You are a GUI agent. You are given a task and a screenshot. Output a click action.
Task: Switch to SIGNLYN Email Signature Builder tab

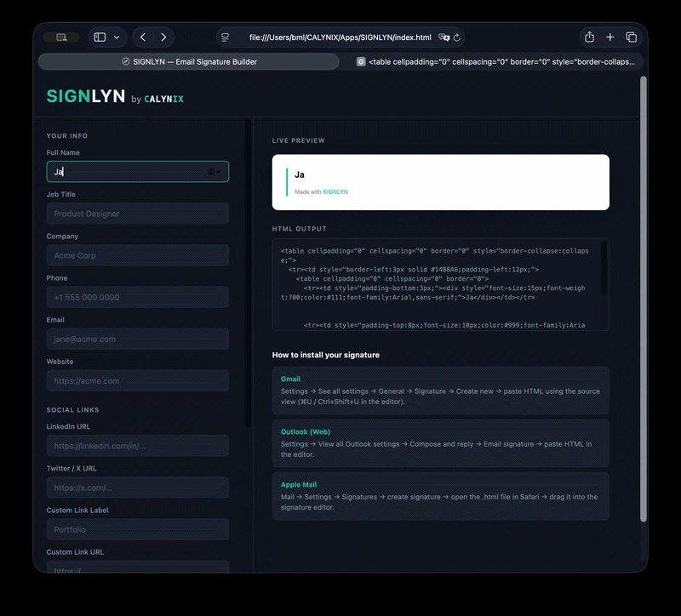coord(188,61)
